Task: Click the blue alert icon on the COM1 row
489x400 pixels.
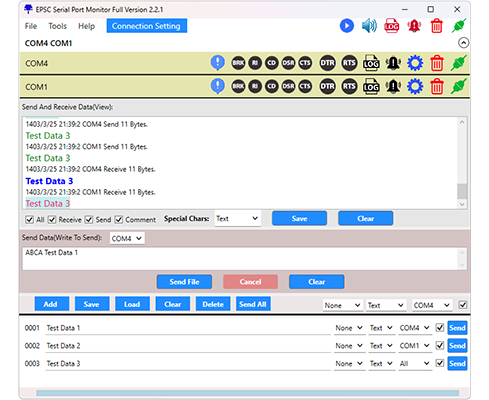Action: click(x=218, y=86)
